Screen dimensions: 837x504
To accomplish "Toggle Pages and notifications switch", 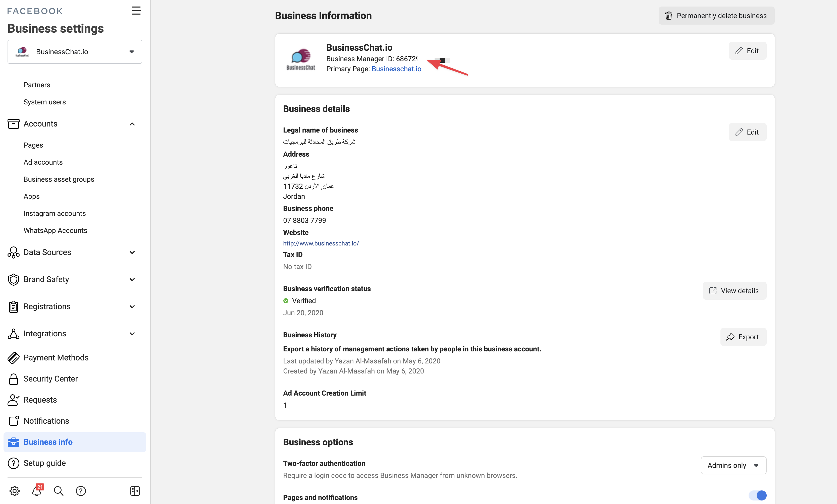I will (757, 495).
